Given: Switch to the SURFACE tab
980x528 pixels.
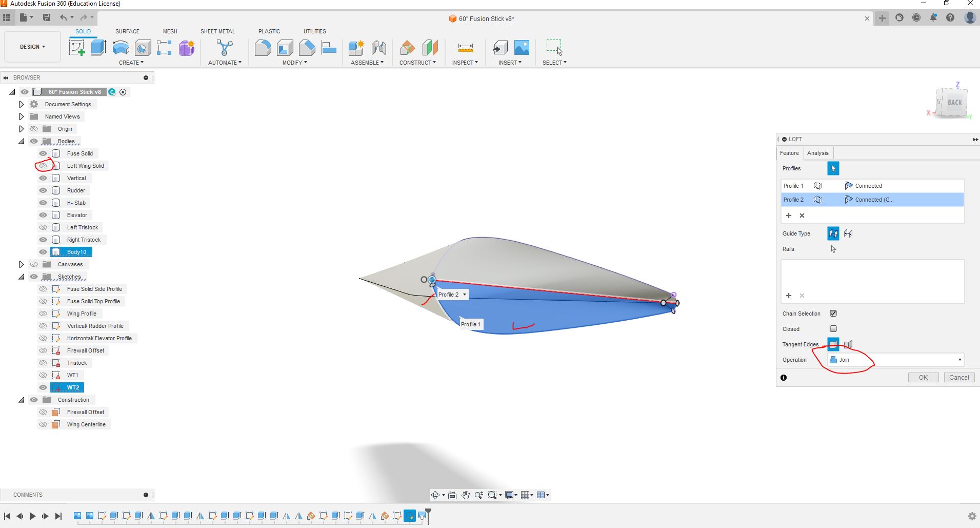Looking at the screenshot, I should [127, 31].
